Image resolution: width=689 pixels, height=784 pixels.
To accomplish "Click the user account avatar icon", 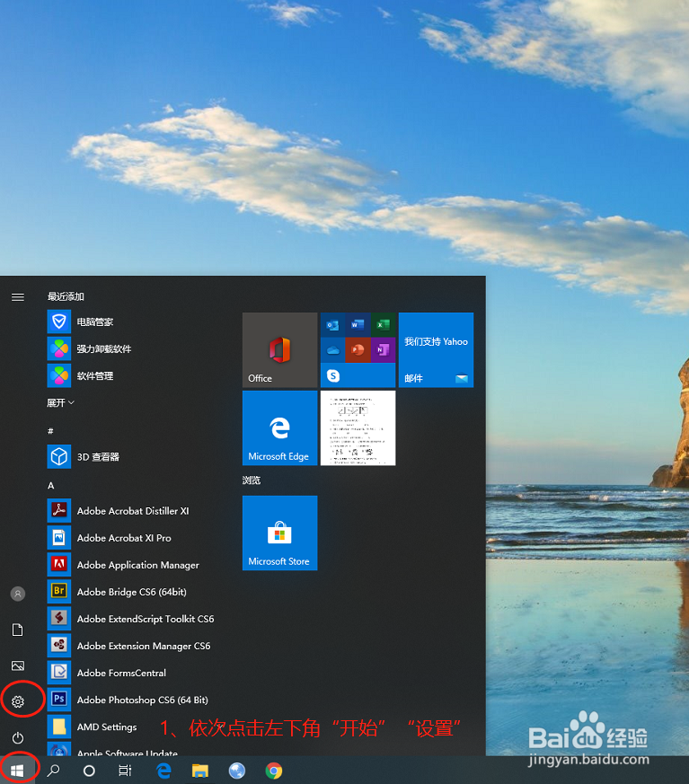I will [x=18, y=594].
